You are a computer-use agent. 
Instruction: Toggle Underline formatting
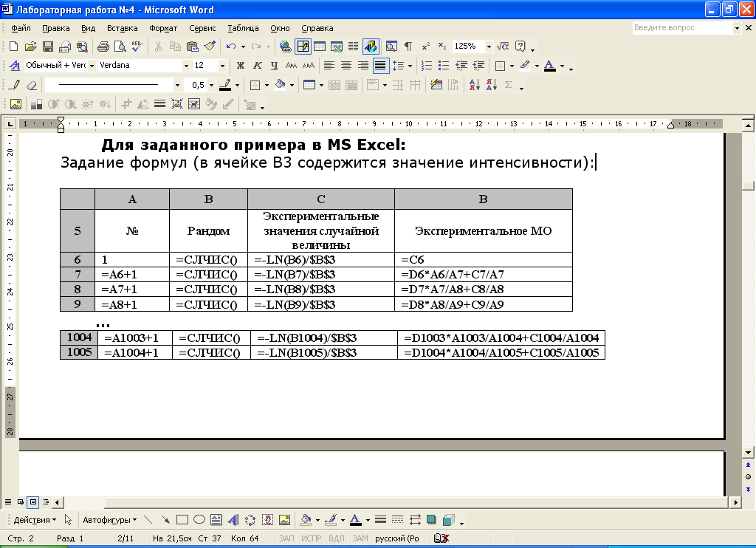click(274, 66)
